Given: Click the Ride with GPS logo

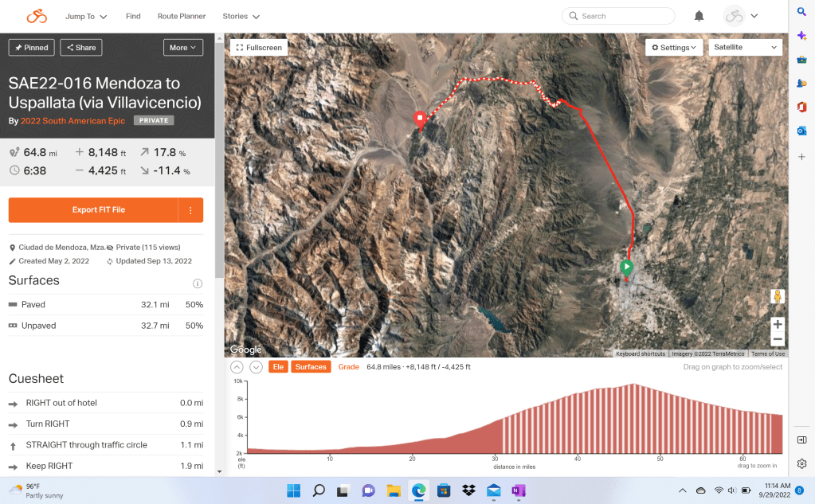Looking at the screenshot, I should 37,16.
